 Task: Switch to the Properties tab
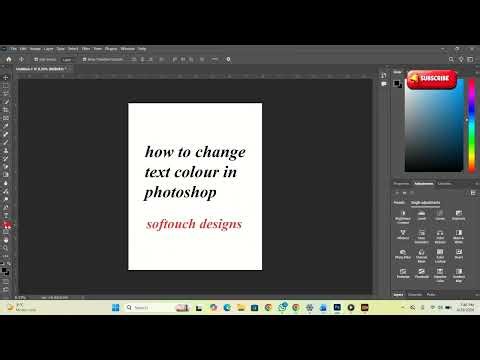[401, 184]
